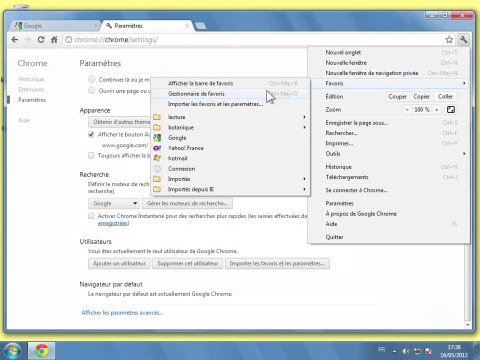Open the volume control in tray
This screenshot has height=360, width=480.
point(405,351)
